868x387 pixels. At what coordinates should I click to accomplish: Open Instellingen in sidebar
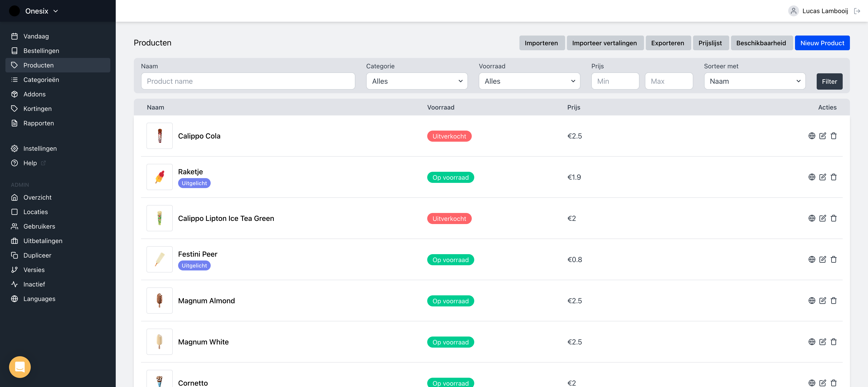(x=58, y=148)
